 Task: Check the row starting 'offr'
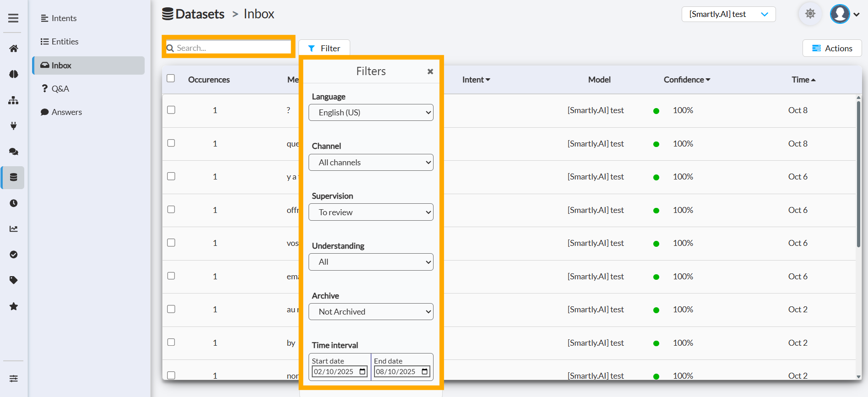click(171, 209)
